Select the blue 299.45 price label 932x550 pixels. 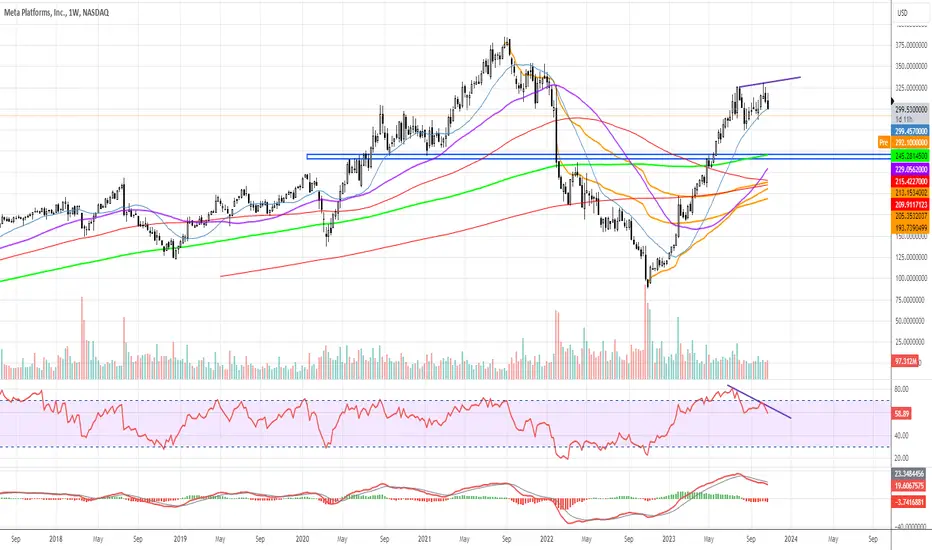click(x=911, y=131)
